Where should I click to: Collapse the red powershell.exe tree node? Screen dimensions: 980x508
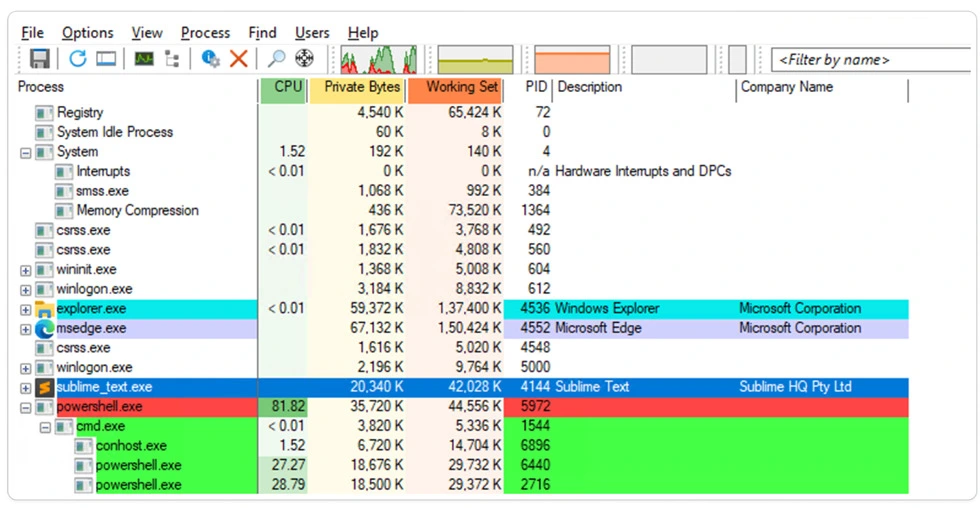coord(26,408)
